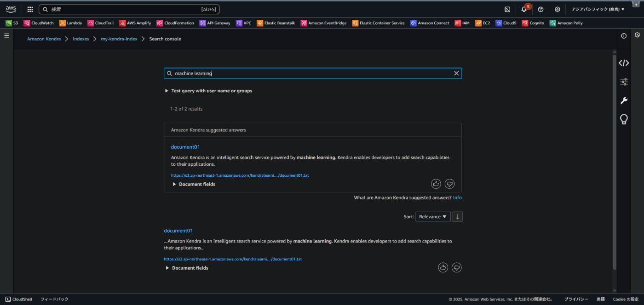View notifications bell with badge
The height and width of the screenshot is (305, 644).
[524, 9]
